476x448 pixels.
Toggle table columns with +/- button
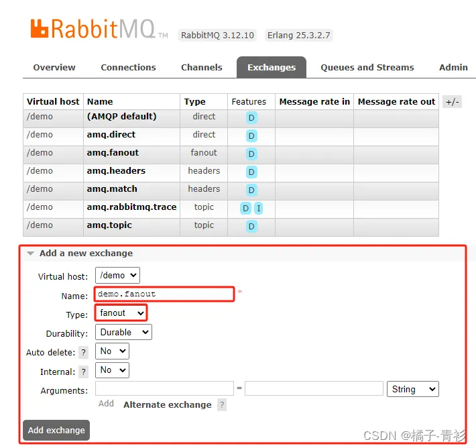(452, 102)
